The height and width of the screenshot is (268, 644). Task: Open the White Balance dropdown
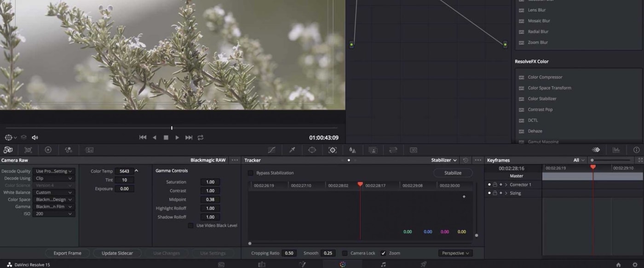click(x=54, y=193)
